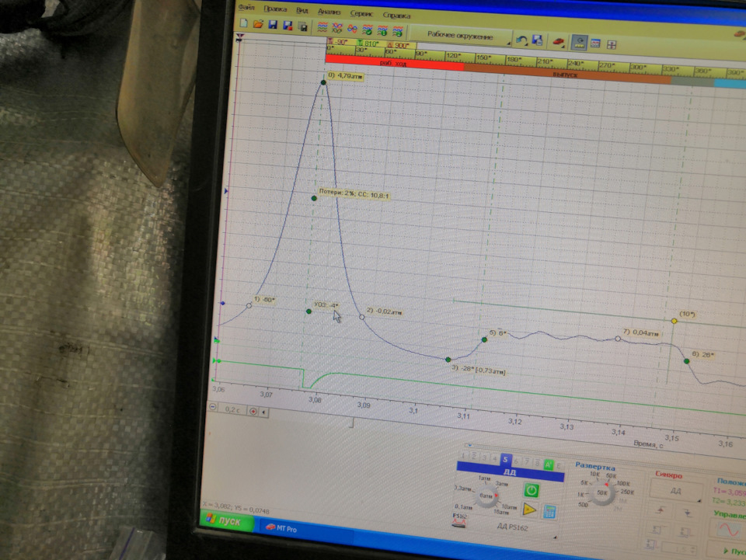Click the 4,79атм peak marker

(x=323, y=82)
